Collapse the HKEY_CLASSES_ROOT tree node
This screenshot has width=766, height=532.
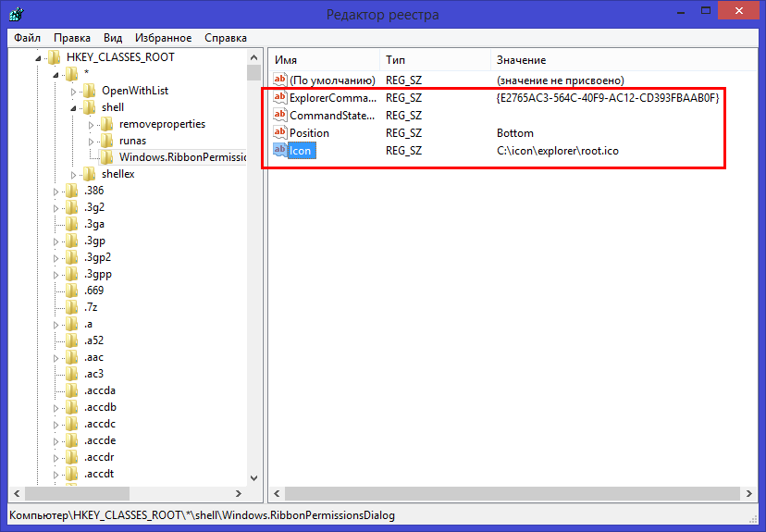click(38, 58)
